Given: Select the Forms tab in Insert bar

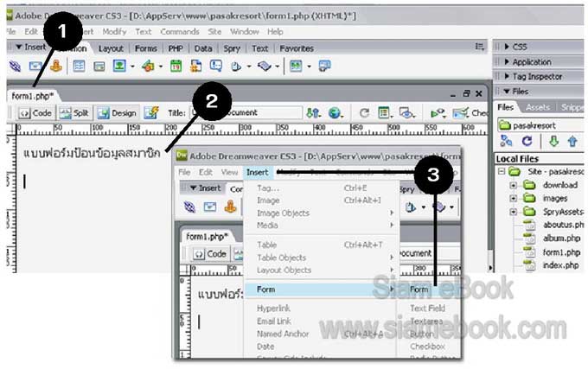Looking at the screenshot, I should [x=146, y=48].
